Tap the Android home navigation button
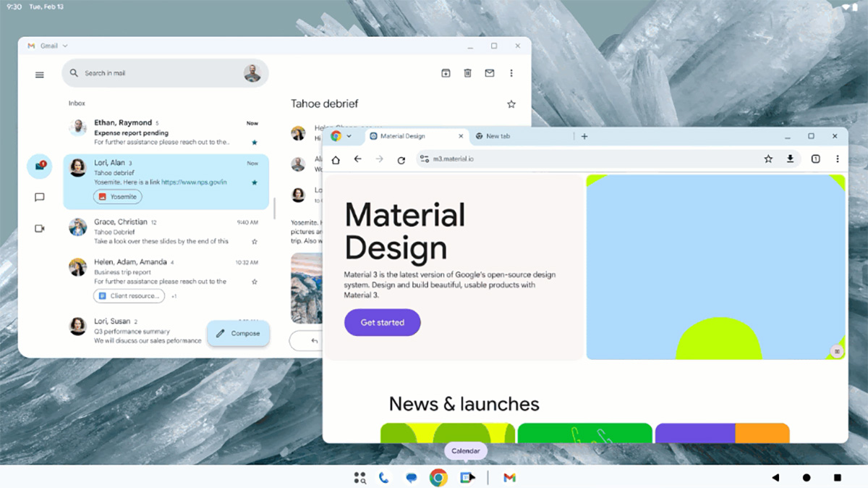Screen dimensions: 868x488 tap(807, 478)
